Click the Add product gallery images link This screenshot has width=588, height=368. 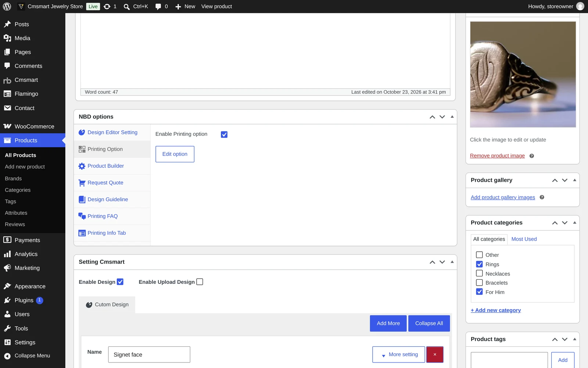[503, 198]
